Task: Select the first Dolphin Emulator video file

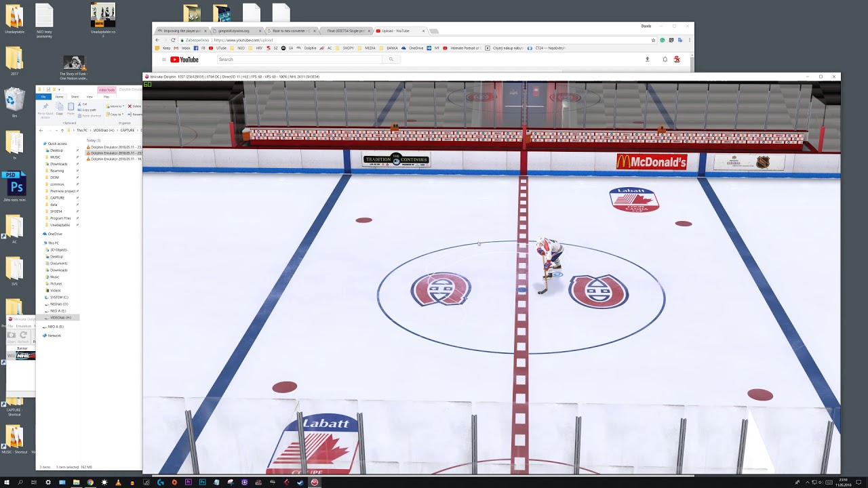Action: point(114,147)
